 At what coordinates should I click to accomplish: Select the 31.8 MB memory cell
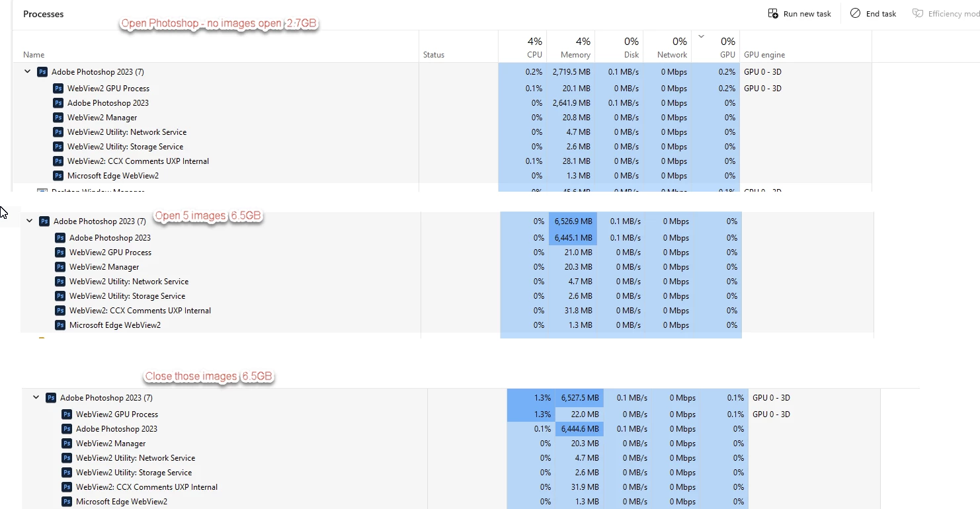coord(573,311)
